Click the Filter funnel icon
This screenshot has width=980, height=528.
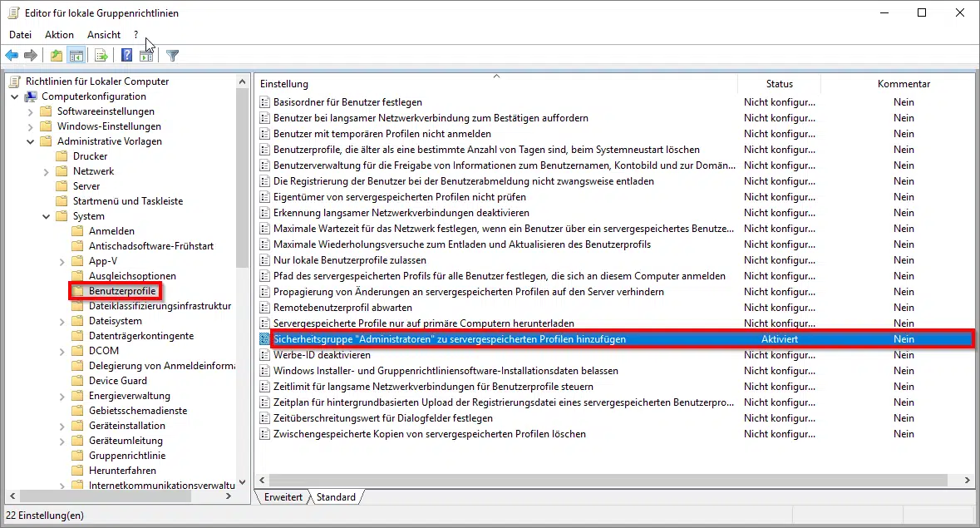[172, 56]
